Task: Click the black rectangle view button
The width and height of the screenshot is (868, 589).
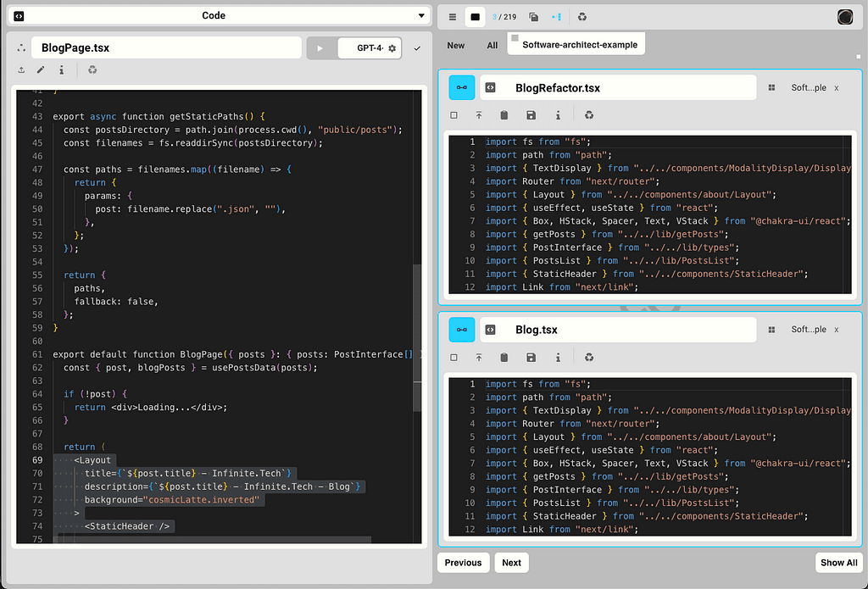Action: (x=475, y=17)
